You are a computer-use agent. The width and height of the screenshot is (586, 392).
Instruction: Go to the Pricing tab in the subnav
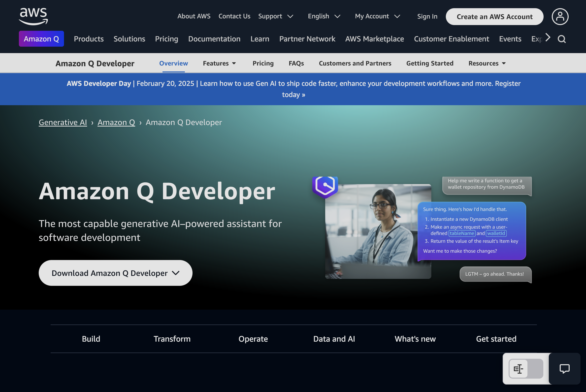[263, 63]
